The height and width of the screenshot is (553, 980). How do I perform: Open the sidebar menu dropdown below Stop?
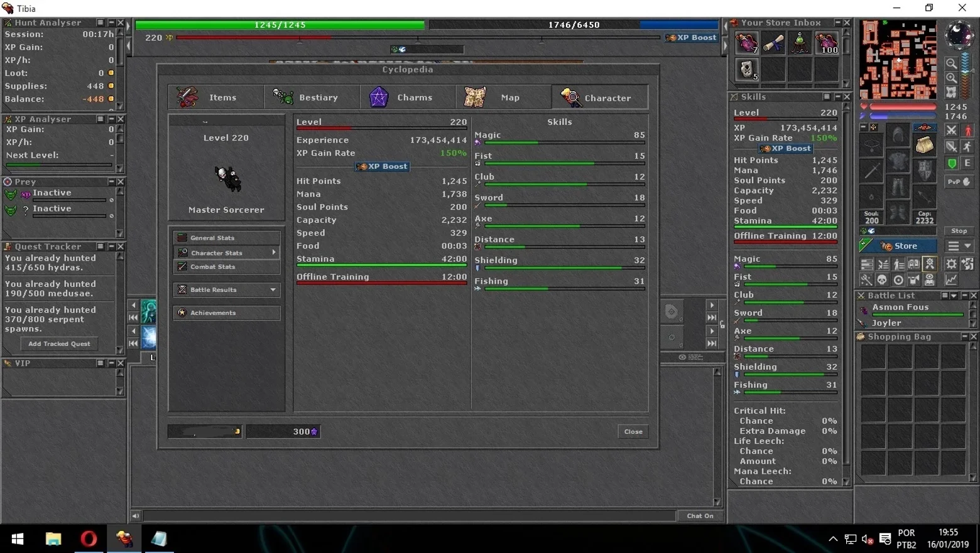[959, 246]
